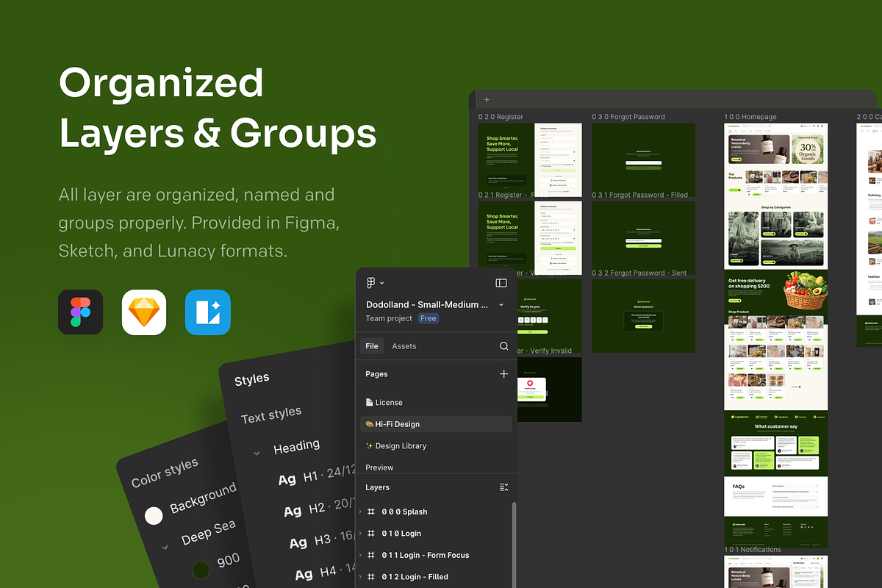Add a new tab with plus button

(x=487, y=100)
